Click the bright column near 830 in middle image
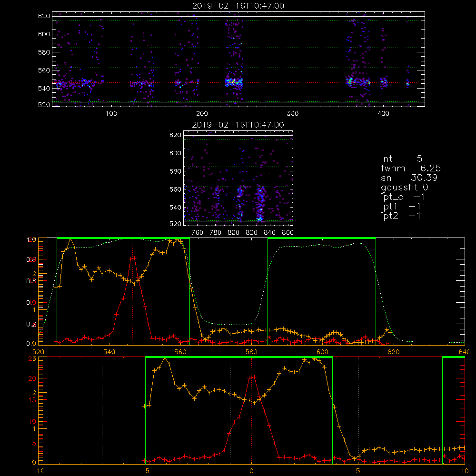476x476 pixels. (260, 203)
